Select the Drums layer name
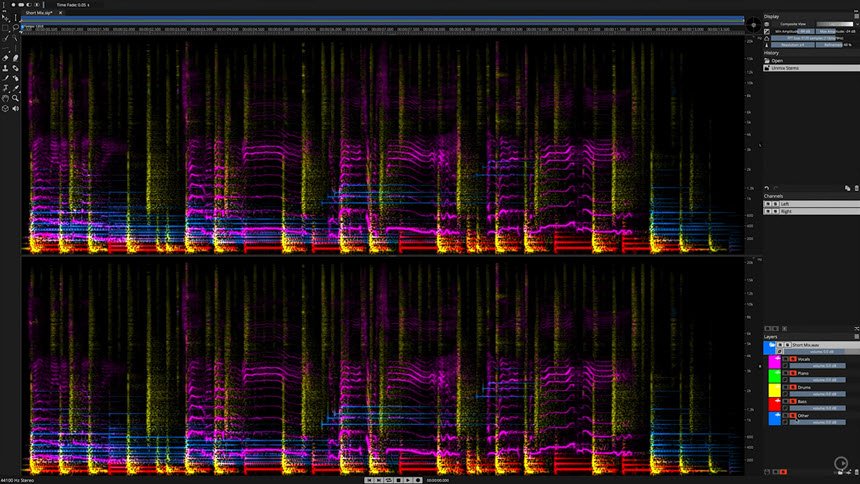 804,387
